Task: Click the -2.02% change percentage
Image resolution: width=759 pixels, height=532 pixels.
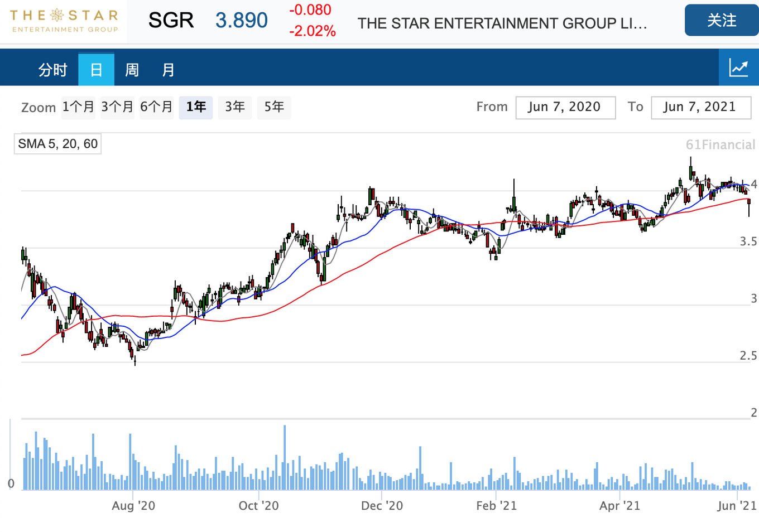Action: (x=312, y=31)
